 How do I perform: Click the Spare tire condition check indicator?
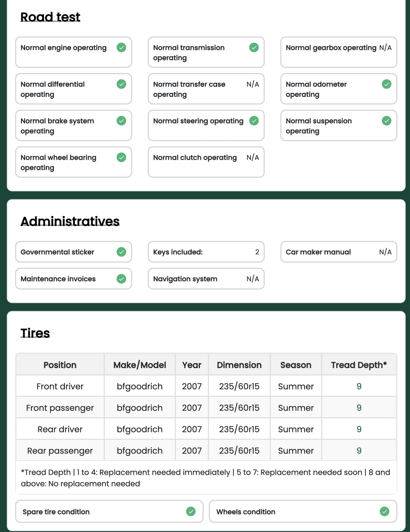(x=191, y=512)
